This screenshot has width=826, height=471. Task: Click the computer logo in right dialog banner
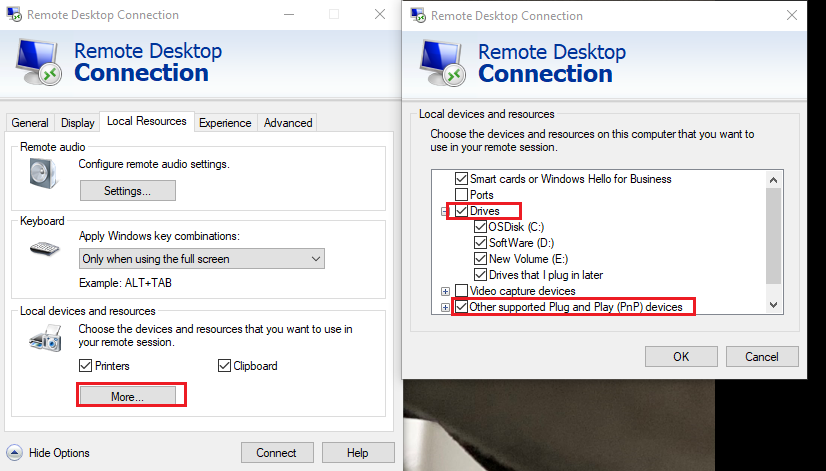coord(443,63)
